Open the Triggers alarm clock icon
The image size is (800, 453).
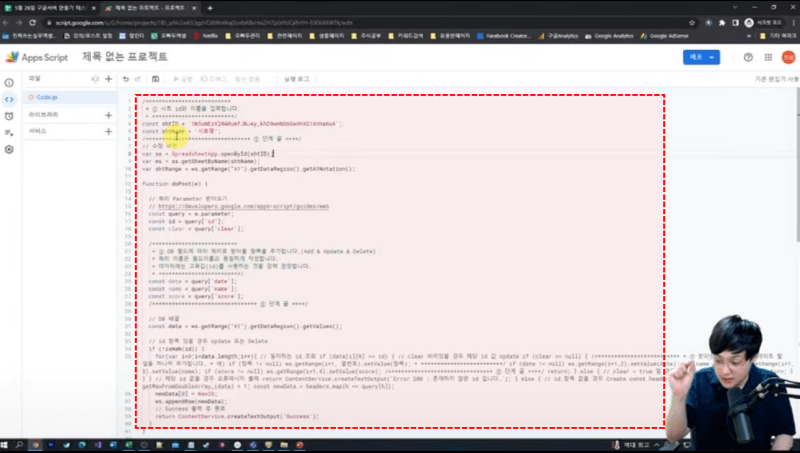tap(9, 116)
